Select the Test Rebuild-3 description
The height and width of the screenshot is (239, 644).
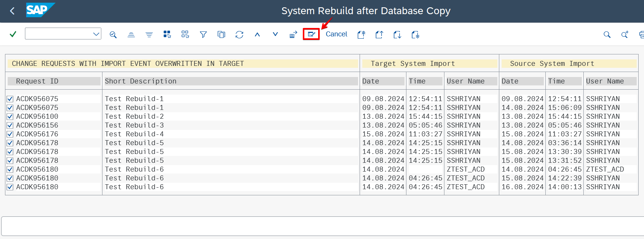click(x=134, y=125)
